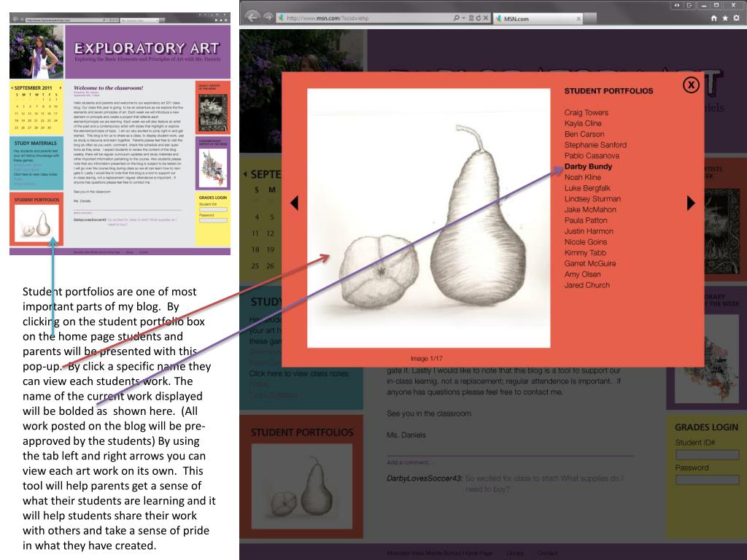Click the pear and fruit drawing in the pop-up
Viewport: 747px width, 560px height.
click(429, 218)
